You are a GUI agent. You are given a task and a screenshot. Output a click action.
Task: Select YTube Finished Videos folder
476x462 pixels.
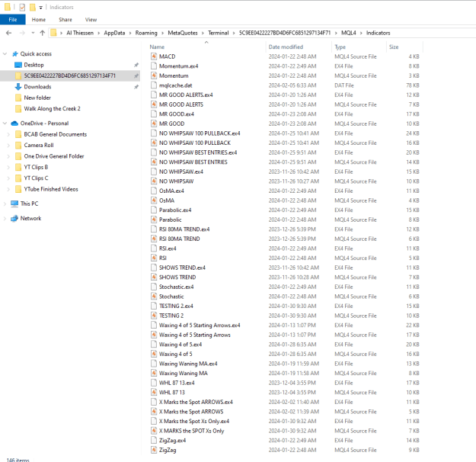point(51,189)
